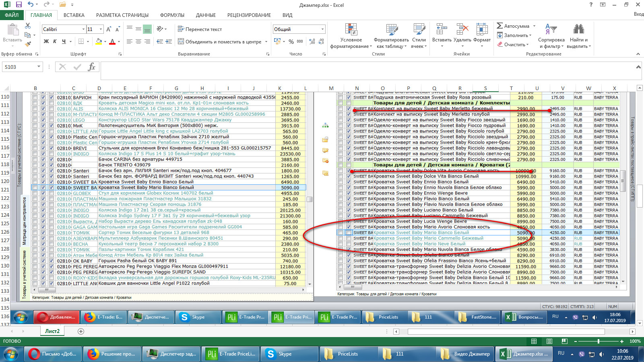The height and width of the screenshot is (362, 644).
Task: Expand the borders dropdown arrow
Action: (x=88, y=41)
